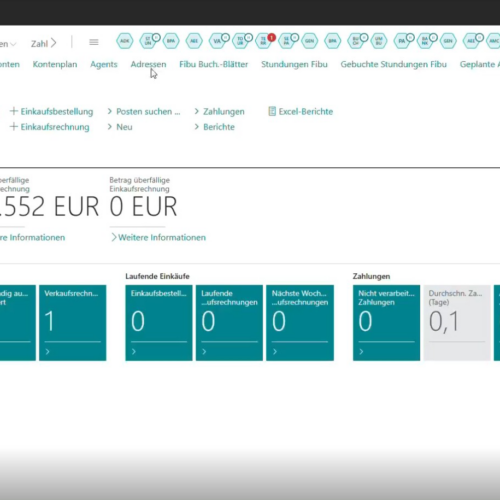The image size is (500, 500).
Task: Open the Agents menu item
Action: 104,64
